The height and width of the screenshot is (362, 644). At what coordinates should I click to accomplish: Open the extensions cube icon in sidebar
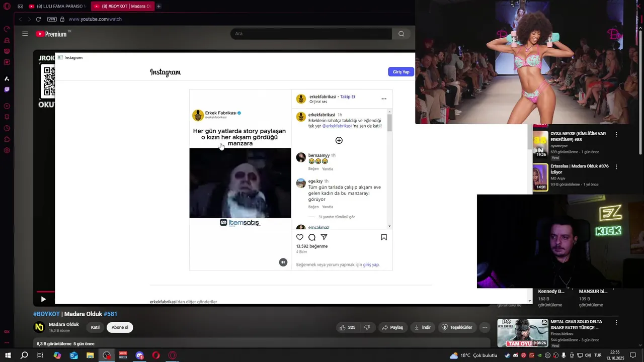pyautogui.click(x=7, y=139)
